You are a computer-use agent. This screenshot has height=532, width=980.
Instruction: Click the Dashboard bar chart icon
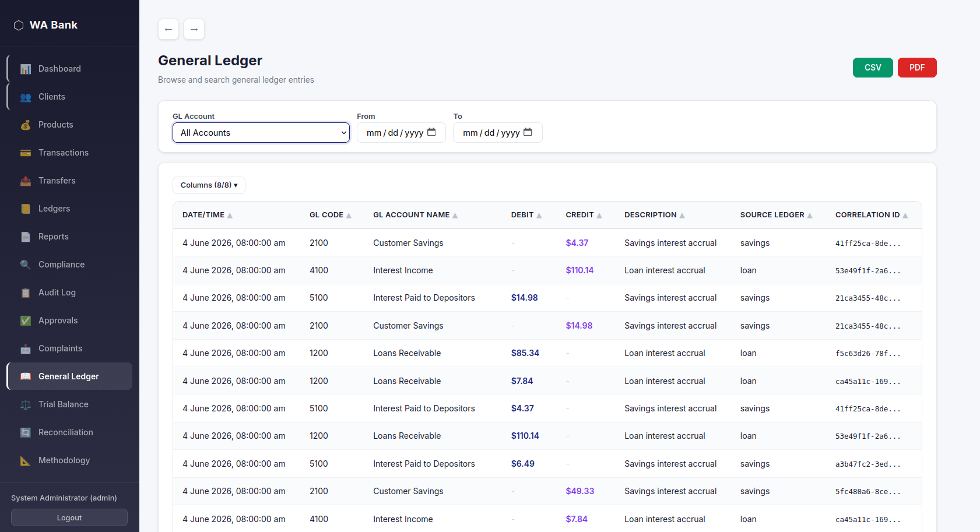(x=26, y=69)
